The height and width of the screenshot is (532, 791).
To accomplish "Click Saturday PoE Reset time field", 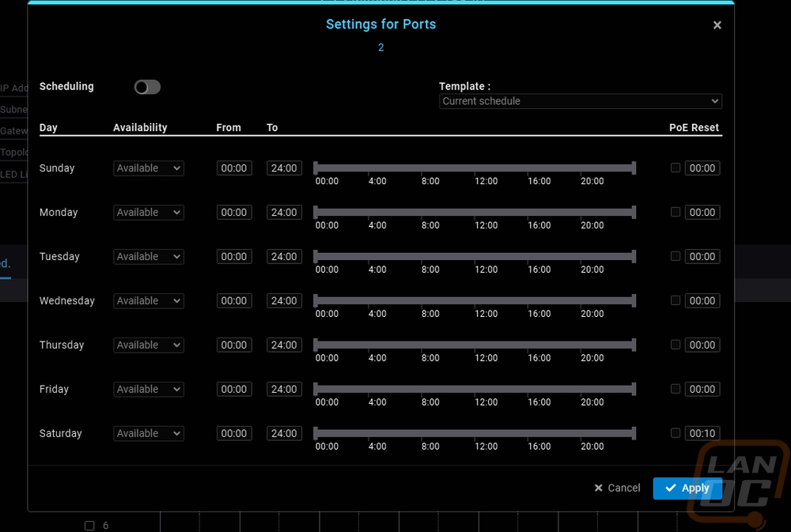I will 702,434.
